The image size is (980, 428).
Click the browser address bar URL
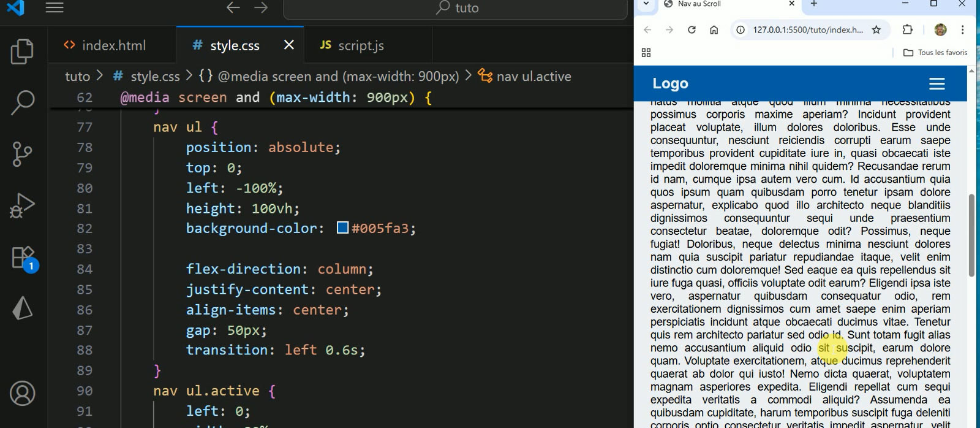point(807,29)
